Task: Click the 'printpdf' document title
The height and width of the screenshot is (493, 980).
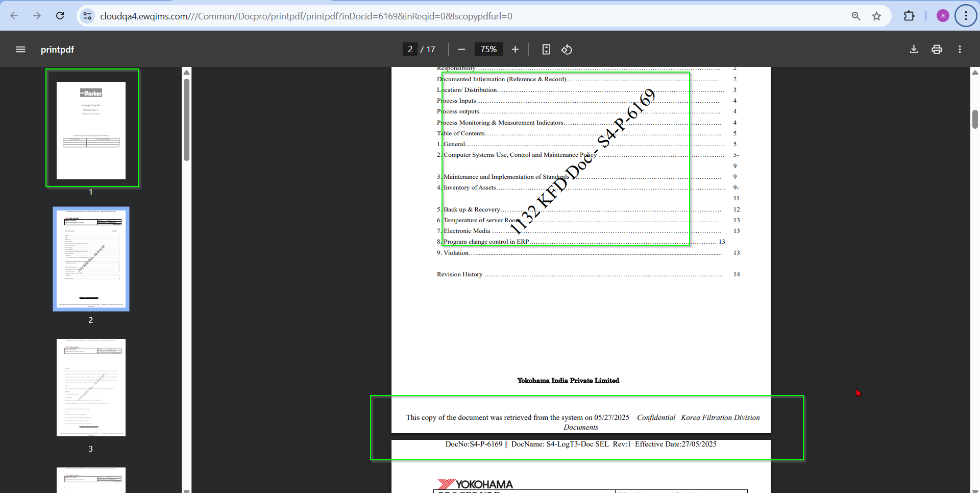Action: pos(57,50)
